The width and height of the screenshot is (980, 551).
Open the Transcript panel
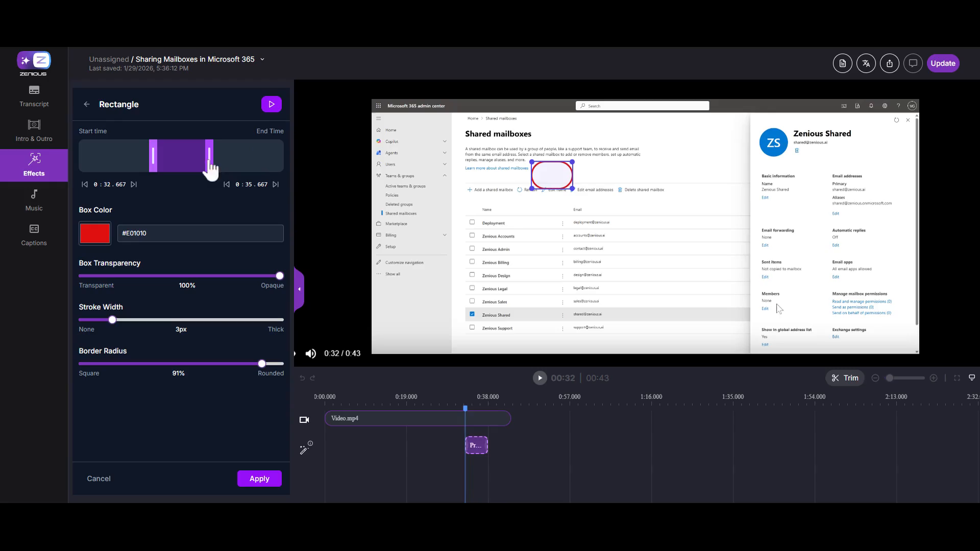(34, 95)
